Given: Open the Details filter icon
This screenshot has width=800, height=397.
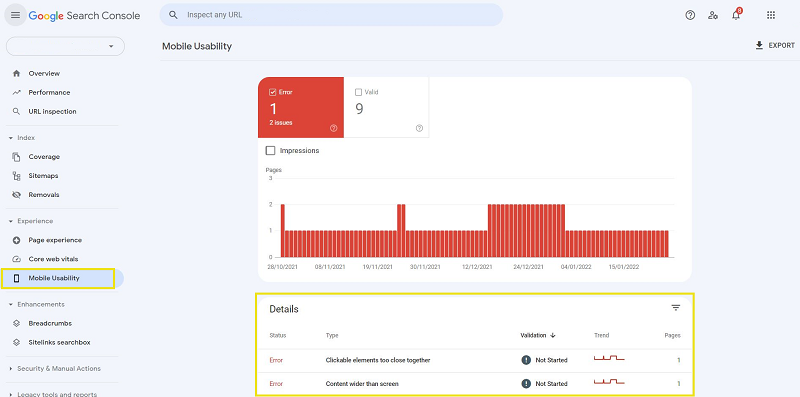Looking at the screenshot, I should (x=676, y=308).
